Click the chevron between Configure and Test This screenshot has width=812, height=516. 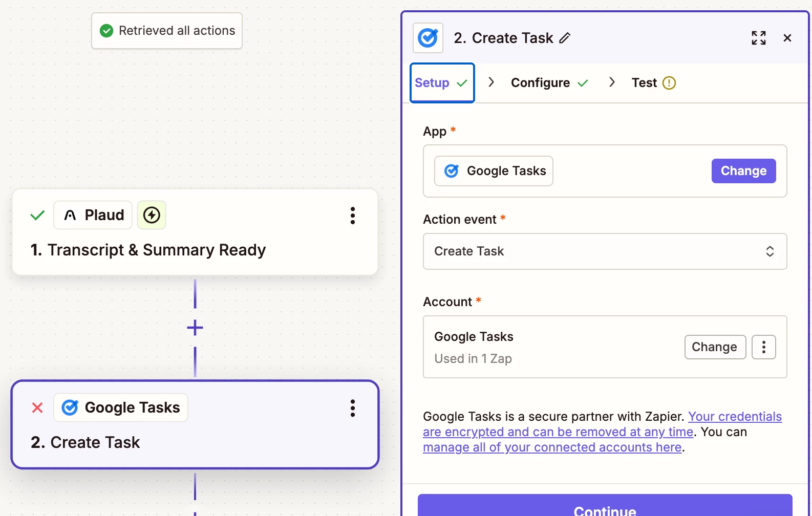pyautogui.click(x=612, y=82)
